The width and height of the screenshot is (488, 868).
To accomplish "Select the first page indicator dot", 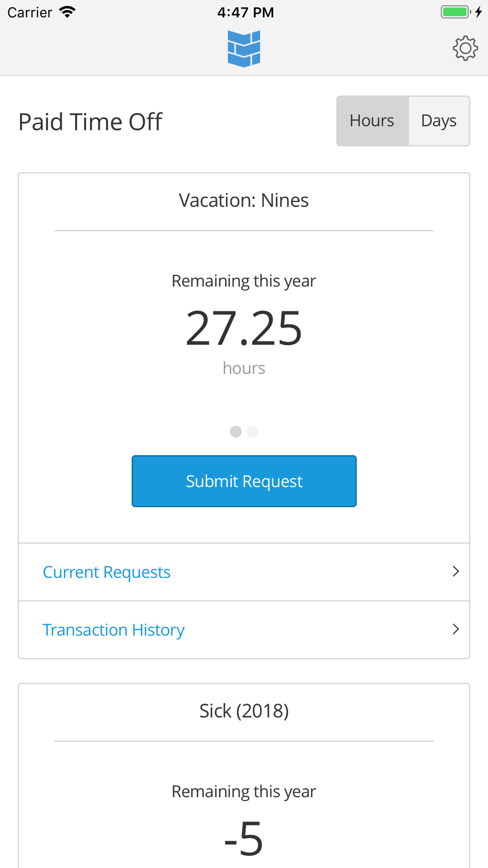I will click(x=236, y=432).
